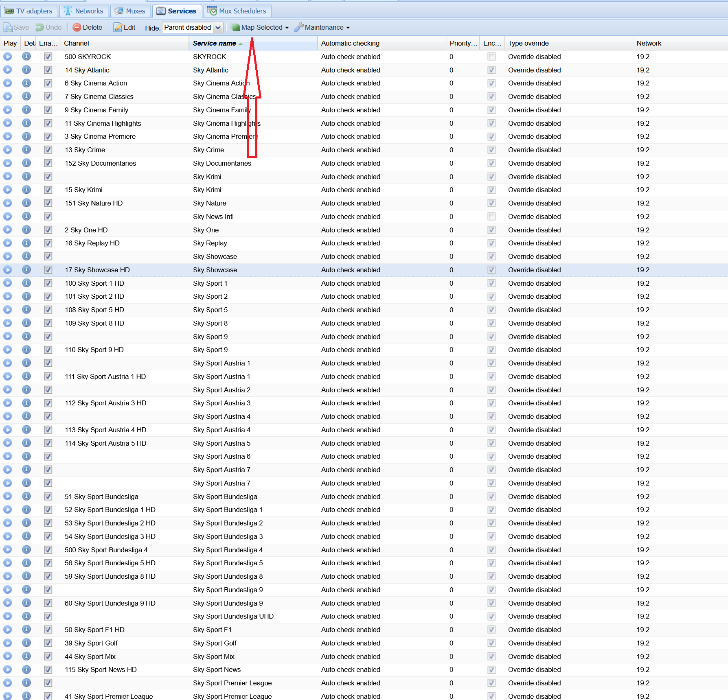Image resolution: width=728 pixels, height=700 pixels.
Task: Select the Sky Sport Premier League row without channel
Action: coord(364,683)
